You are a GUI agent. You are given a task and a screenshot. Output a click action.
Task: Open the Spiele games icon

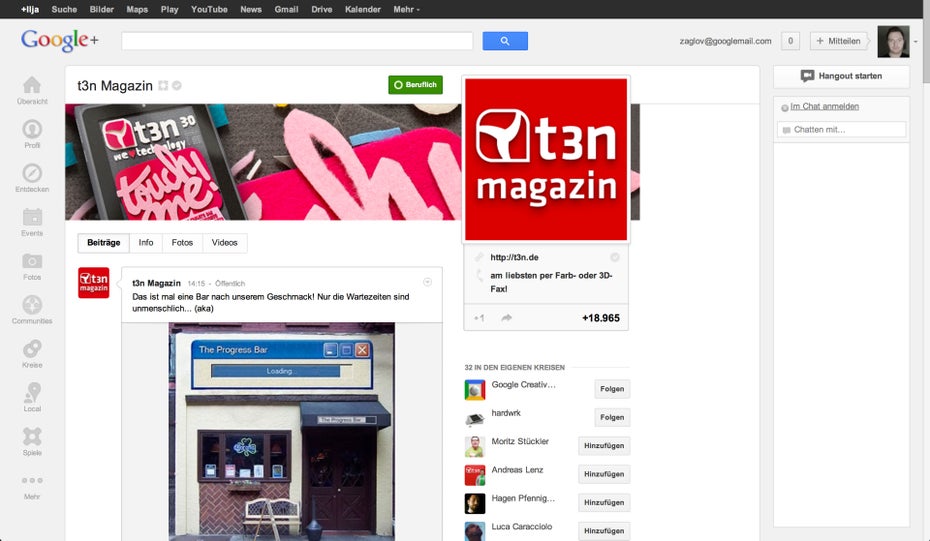pyautogui.click(x=32, y=436)
